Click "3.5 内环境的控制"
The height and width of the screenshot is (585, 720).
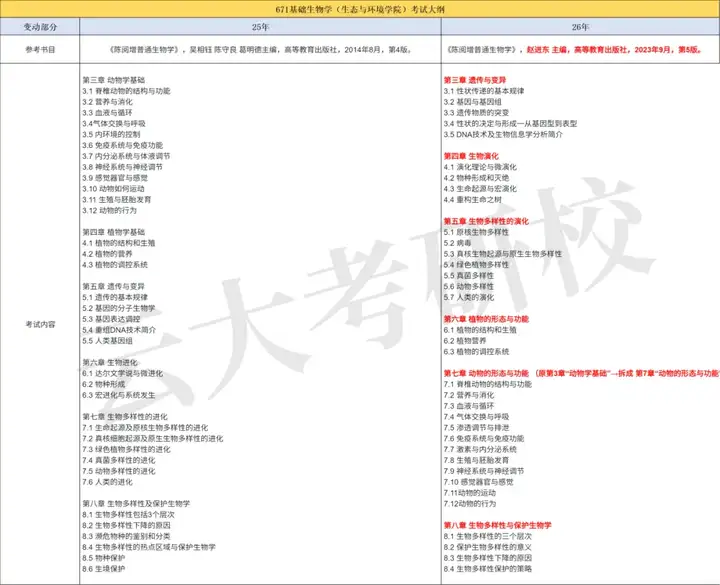point(111,135)
